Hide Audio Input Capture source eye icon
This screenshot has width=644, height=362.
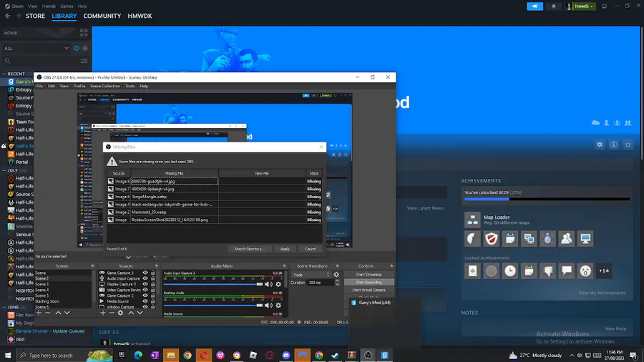pos(145,278)
